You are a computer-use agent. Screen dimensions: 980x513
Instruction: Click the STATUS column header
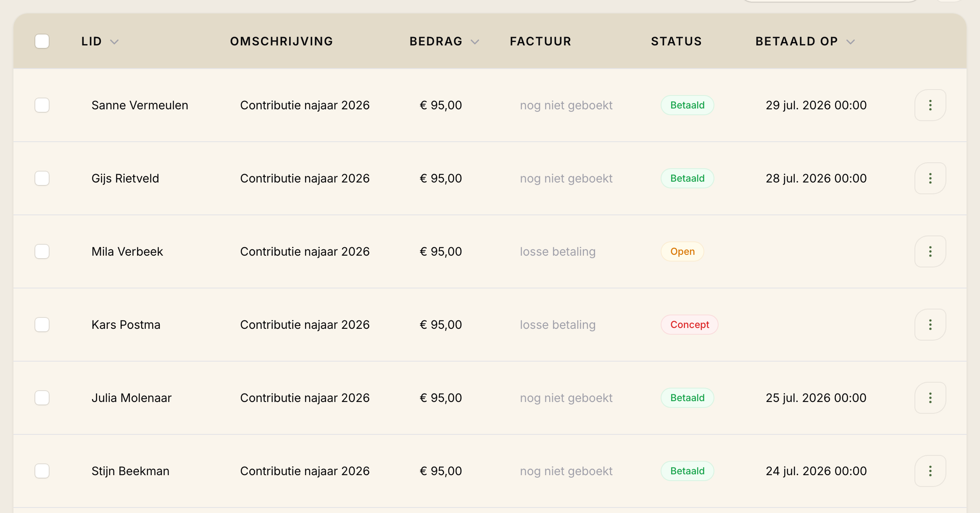coord(677,41)
